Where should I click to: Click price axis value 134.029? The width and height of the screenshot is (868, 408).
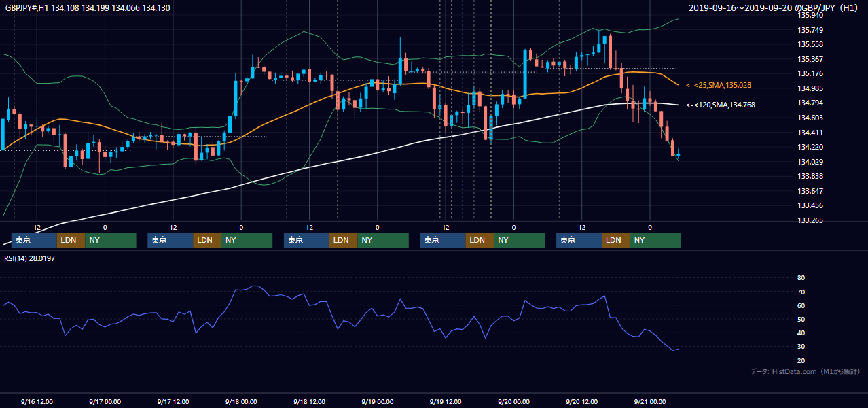coord(810,162)
